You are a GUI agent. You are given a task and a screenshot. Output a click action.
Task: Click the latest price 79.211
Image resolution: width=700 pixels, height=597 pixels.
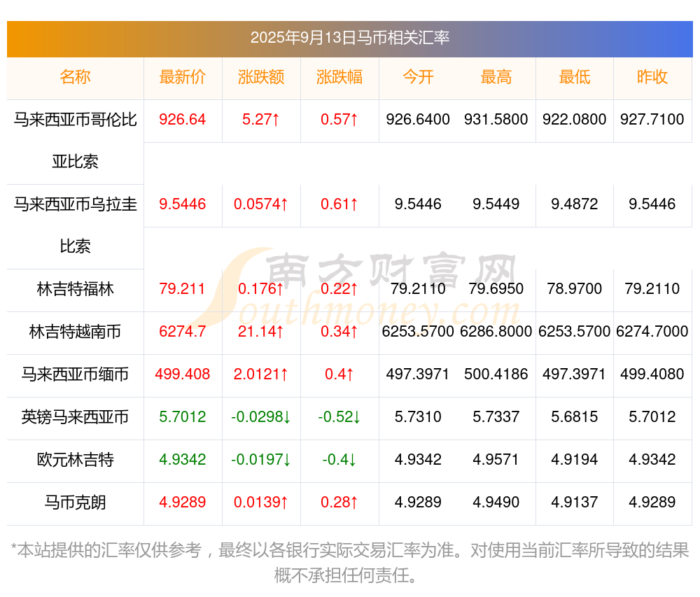[x=183, y=289]
